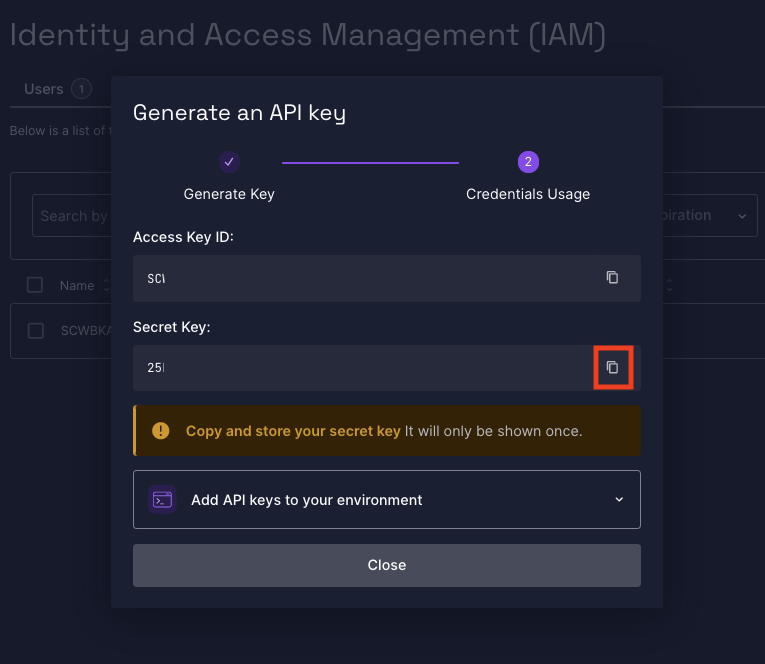This screenshot has width=765, height=664.
Task: Click the terminal icon beside Add API keys
Action: pyautogui.click(x=162, y=500)
